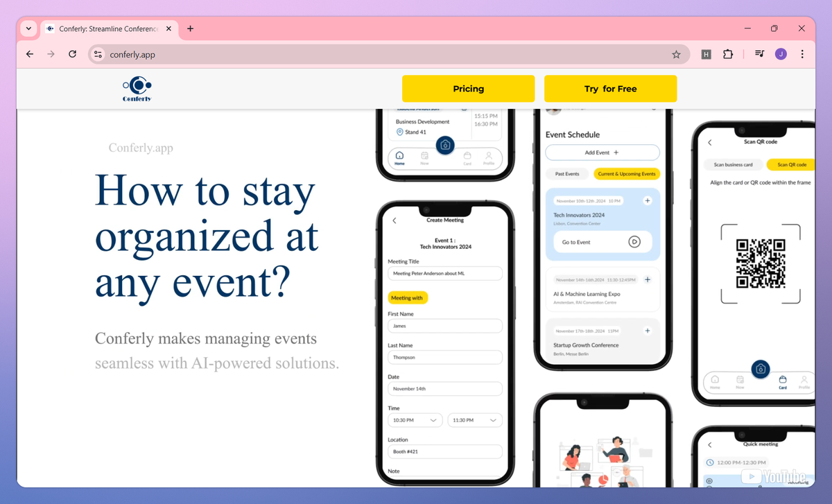Tap back chevron in Create Meeting screen

(x=395, y=220)
